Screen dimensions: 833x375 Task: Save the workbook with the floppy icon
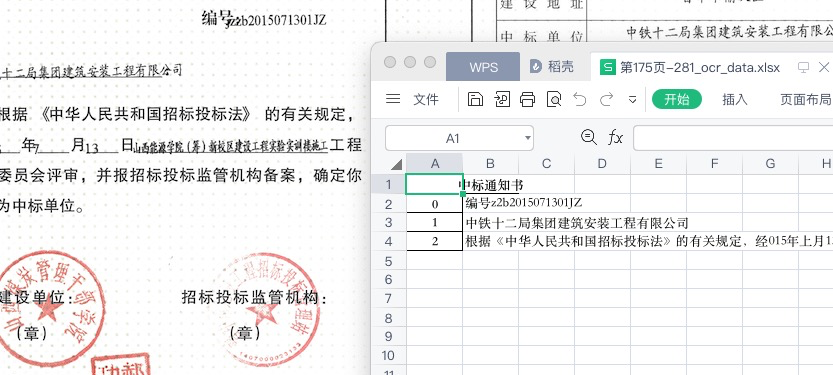point(475,99)
